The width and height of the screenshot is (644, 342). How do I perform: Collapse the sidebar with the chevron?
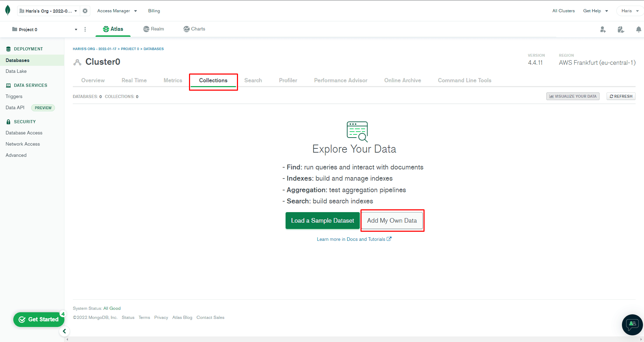64,331
